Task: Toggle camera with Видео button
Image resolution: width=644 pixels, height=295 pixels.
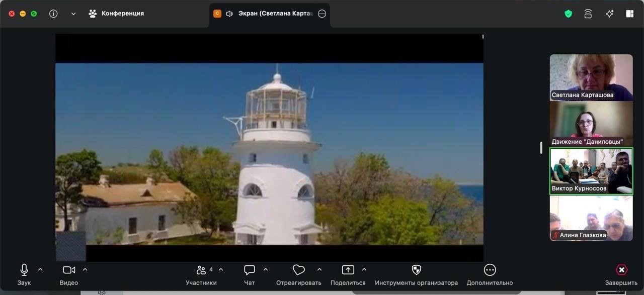Action: click(69, 275)
